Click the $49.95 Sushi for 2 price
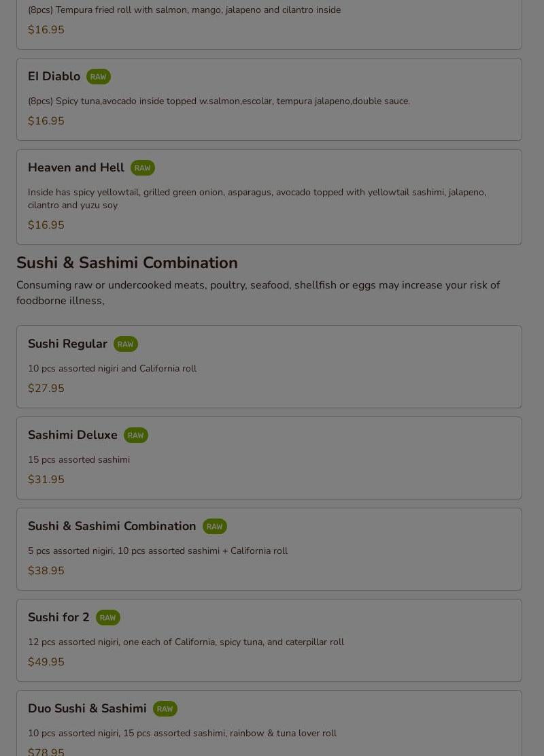This screenshot has width=544, height=756. (46, 661)
